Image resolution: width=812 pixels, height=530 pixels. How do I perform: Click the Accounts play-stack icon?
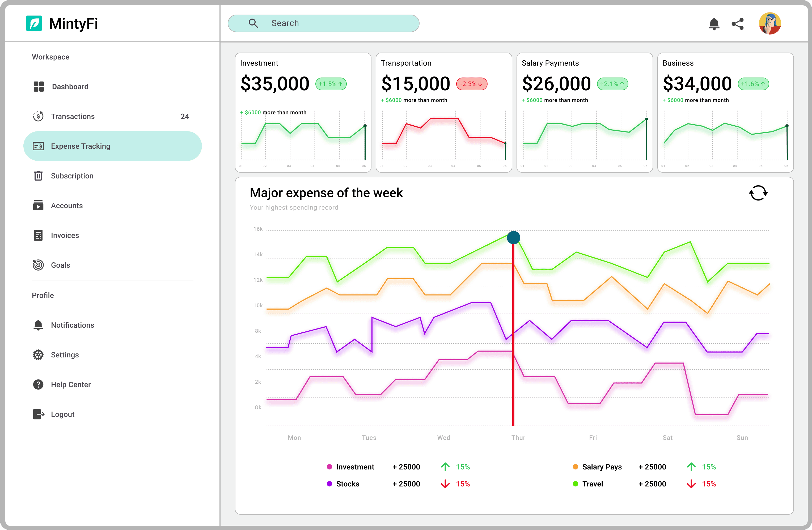(38, 205)
